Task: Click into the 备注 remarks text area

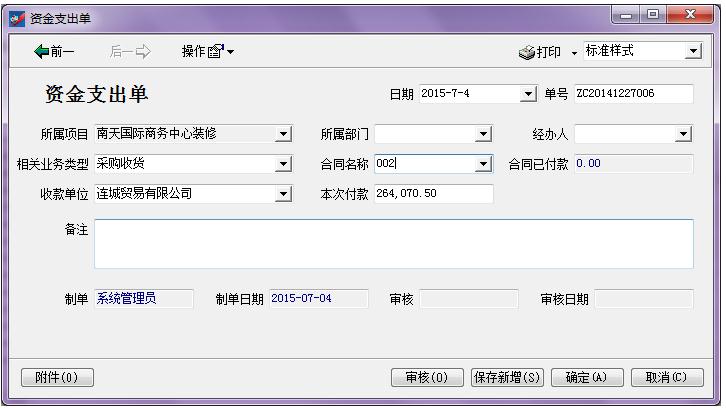Action: pos(393,244)
